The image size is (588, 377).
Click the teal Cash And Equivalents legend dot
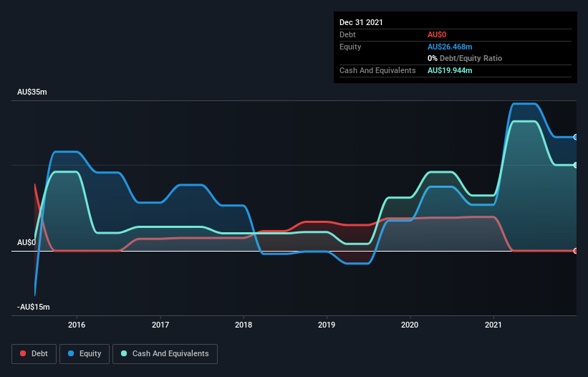point(124,353)
